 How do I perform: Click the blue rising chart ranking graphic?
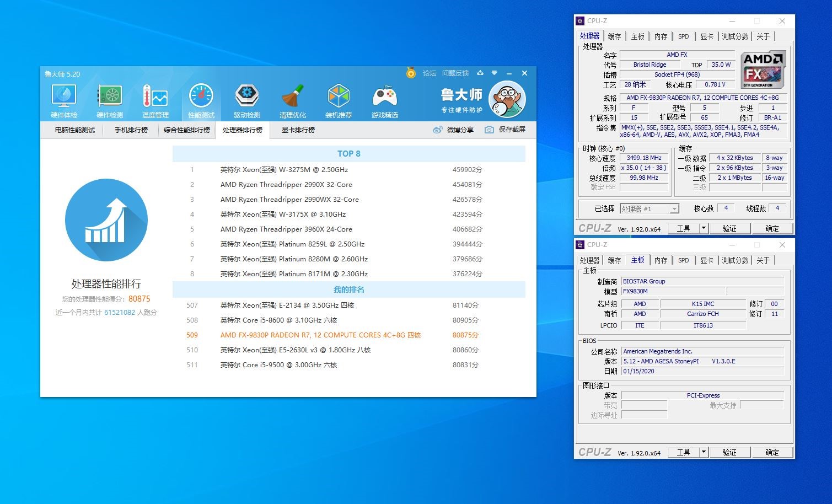(x=106, y=219)
